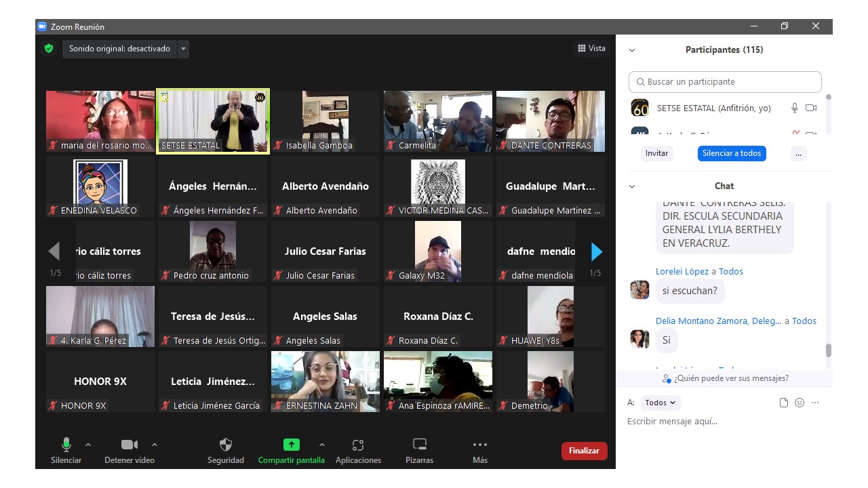868x488 pixels.
Task: Select the Alberto Avendaño tile
Action: point(325,186)
